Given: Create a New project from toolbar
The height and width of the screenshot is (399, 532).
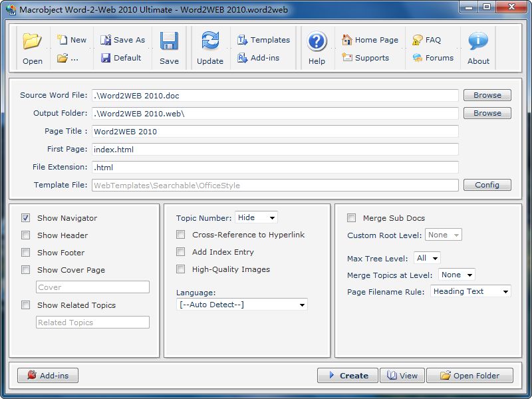Looking at the screenshot, I should coord(72,40).
